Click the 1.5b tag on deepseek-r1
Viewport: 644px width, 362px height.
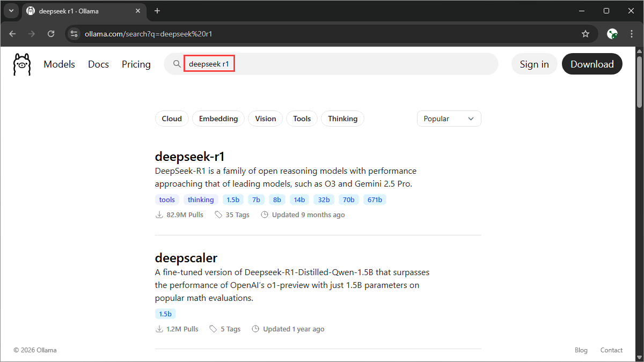(x=233, y=200)
